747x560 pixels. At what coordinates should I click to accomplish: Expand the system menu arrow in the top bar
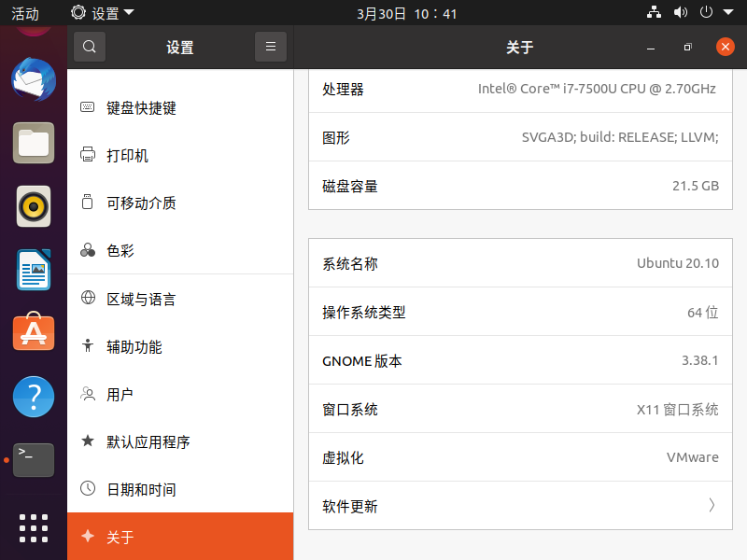(x=728, y=12)
